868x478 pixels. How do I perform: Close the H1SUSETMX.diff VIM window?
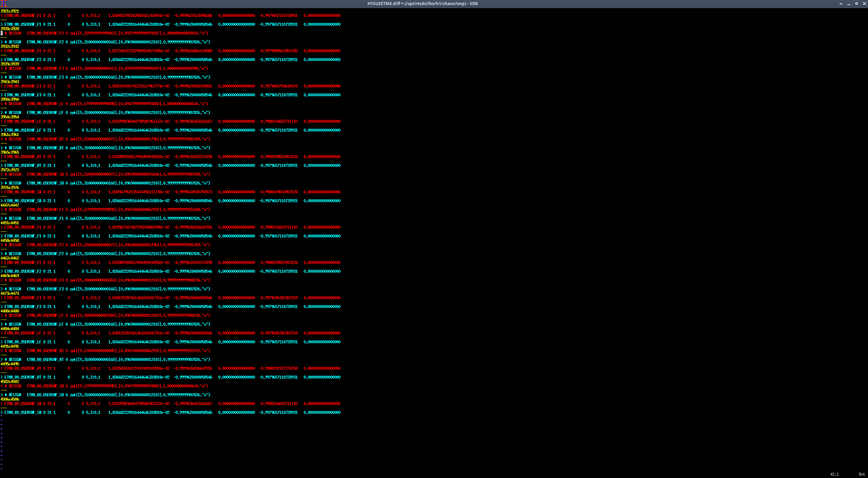click(864, 4)
